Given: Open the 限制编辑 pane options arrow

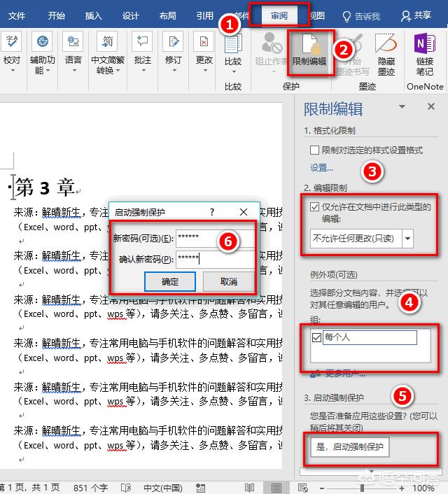Looking at the screenshot, I should click(402, 106).
